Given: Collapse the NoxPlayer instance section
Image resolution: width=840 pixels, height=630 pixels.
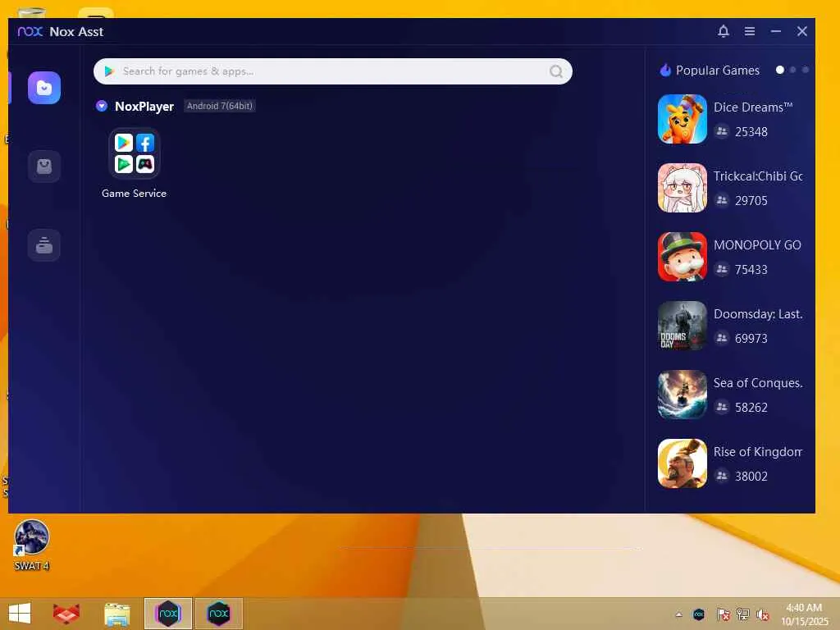Looking at the screenshot, I should [102, 106].
